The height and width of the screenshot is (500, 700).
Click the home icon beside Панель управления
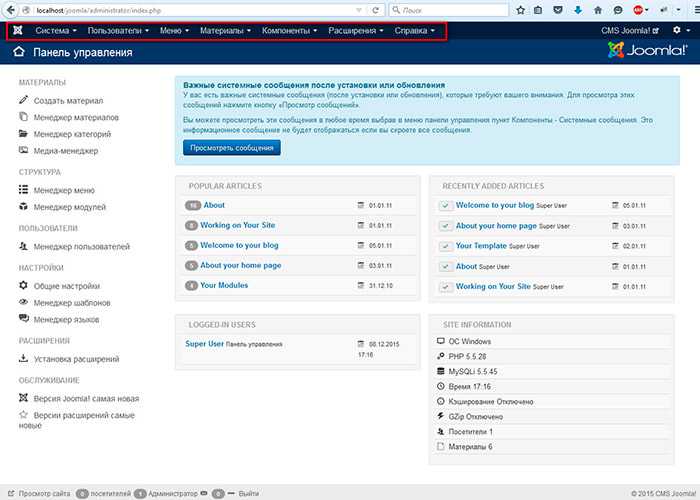[19, 52]
